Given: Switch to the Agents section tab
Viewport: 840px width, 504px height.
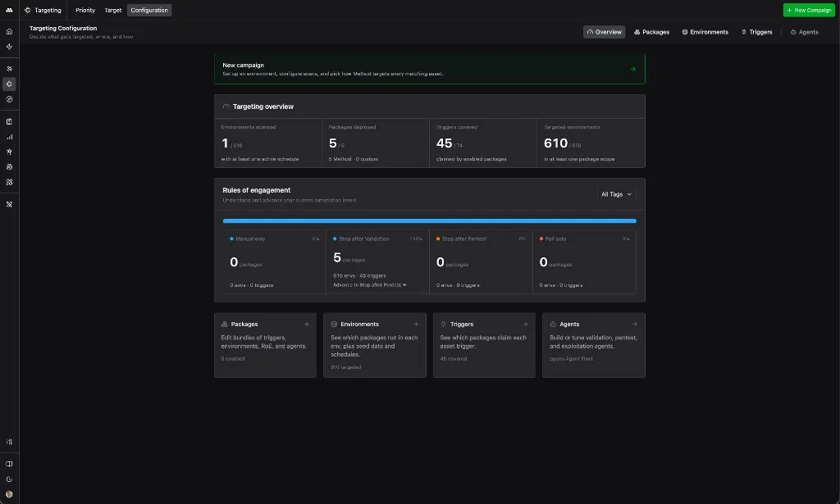Looking at the screenshot, I should 805,32.
